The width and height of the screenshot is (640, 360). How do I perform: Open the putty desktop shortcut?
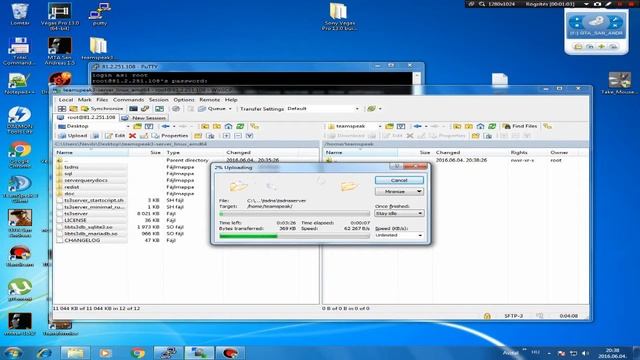(x=99, y=14)
